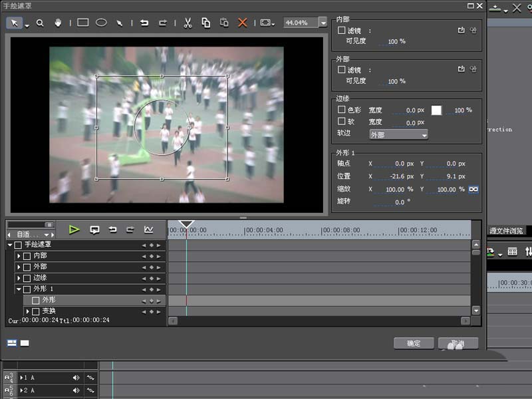The image size is (532, 399).
Task: Click the timeline playhead marker
Action: (x=186, y=224)
